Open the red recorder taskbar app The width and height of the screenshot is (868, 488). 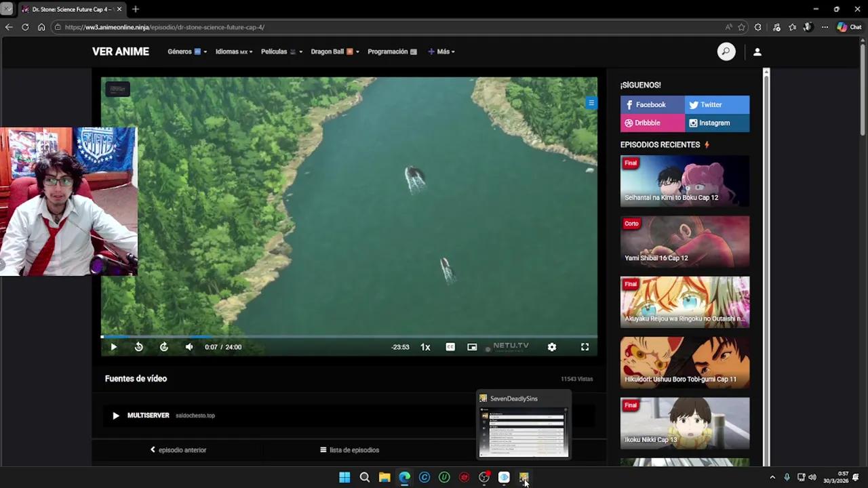pyautogui.click(x=464, y=477)
